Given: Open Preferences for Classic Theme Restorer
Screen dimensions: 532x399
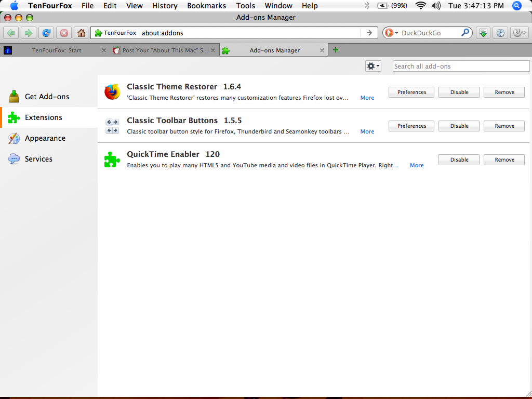Looking at the screenshot, I should pos(411,92).
